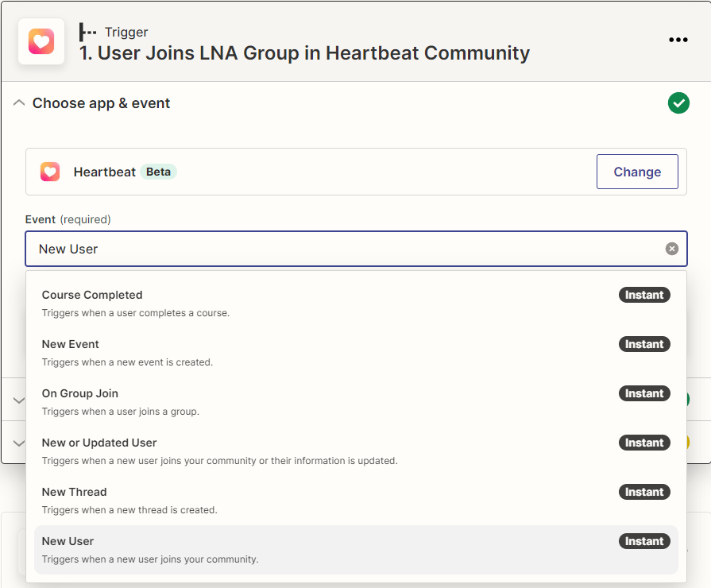Image resolution: width=711 pixels, height=588 pixels.
Task: Click Instant badge on Course Completed
Action: (x=644, y=295)
